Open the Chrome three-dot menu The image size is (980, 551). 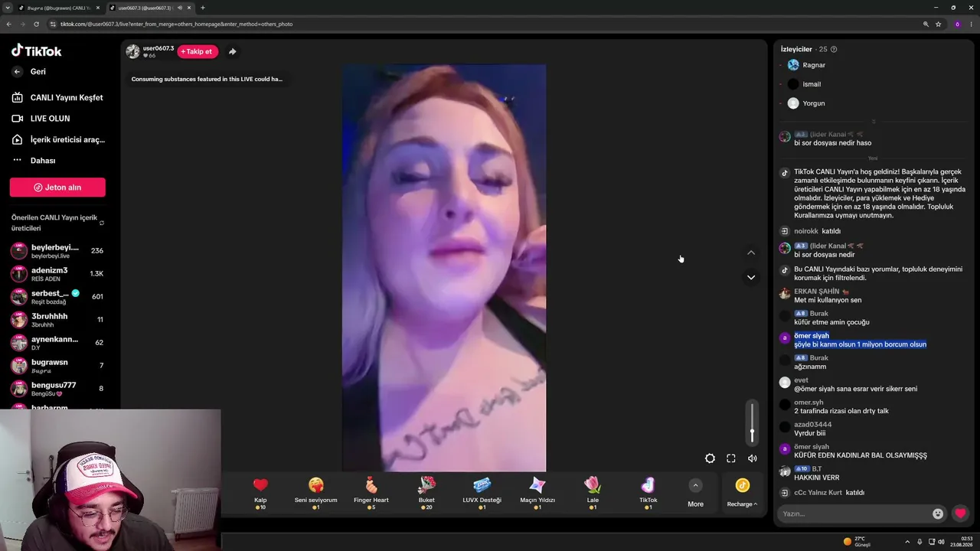click(972, 24)
